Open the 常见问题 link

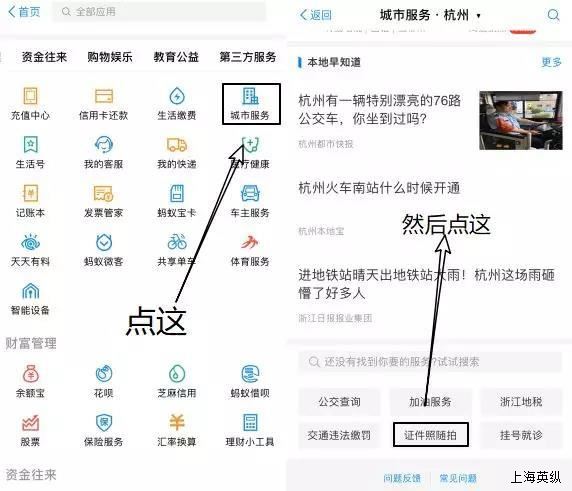tap(458, 478)
